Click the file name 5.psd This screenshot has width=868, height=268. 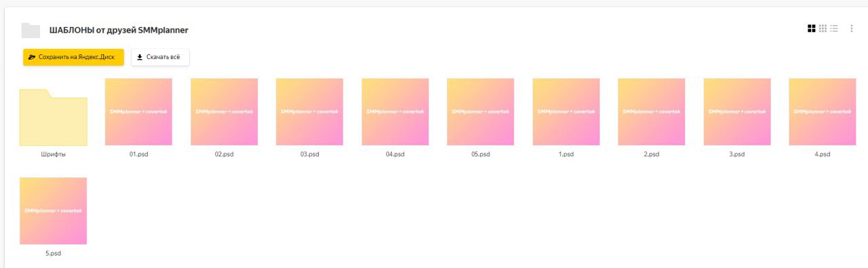[53, 254]
